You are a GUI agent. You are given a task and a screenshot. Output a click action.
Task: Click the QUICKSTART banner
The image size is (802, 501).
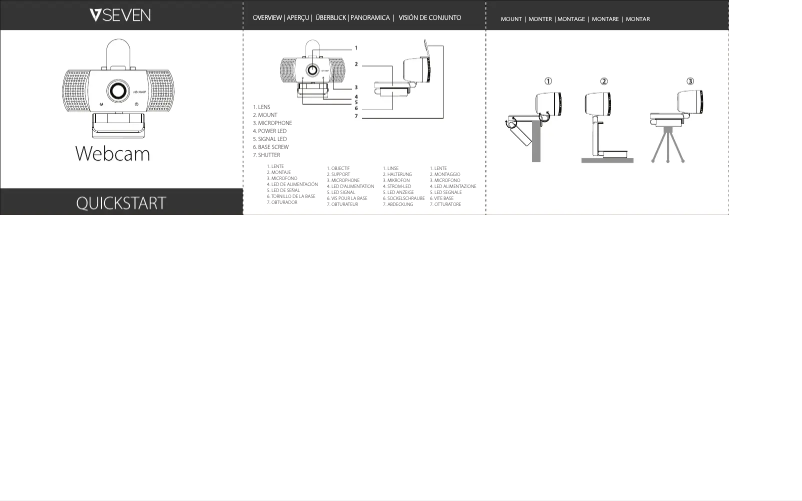tap(121, 203)
